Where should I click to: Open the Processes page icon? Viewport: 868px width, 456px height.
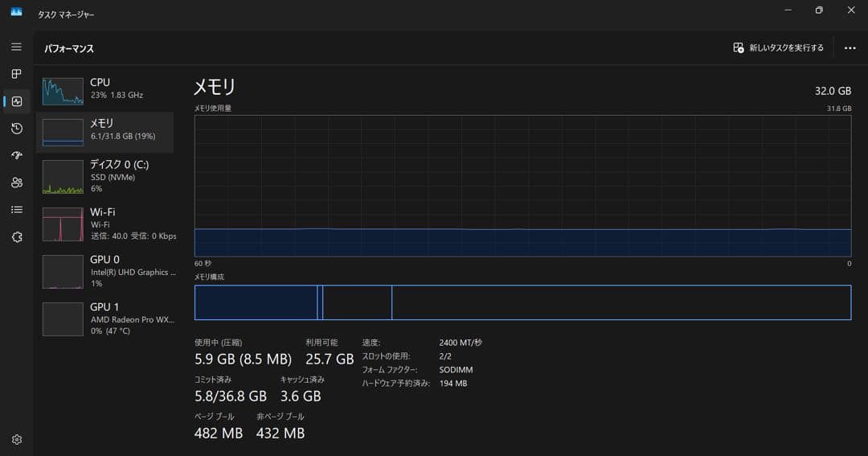16,74
